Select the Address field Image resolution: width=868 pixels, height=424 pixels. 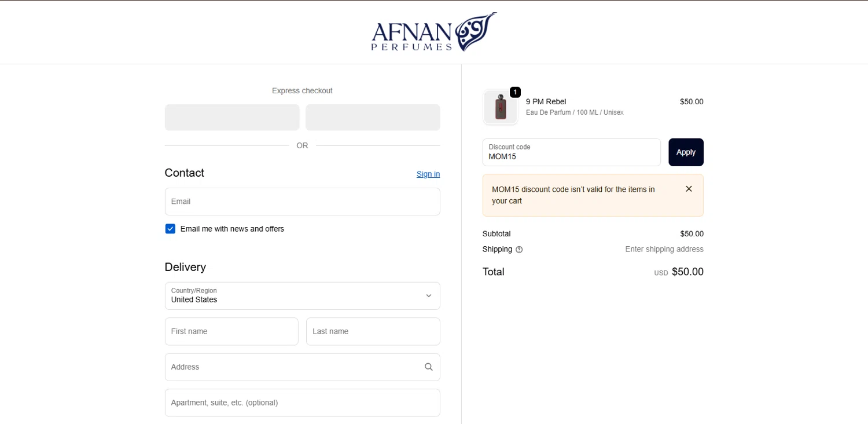pos(302,367)
